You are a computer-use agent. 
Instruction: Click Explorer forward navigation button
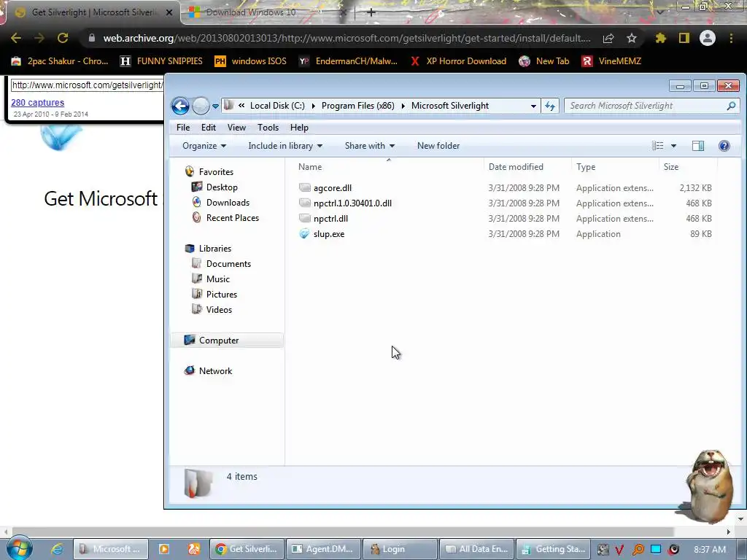click(201, 106)
